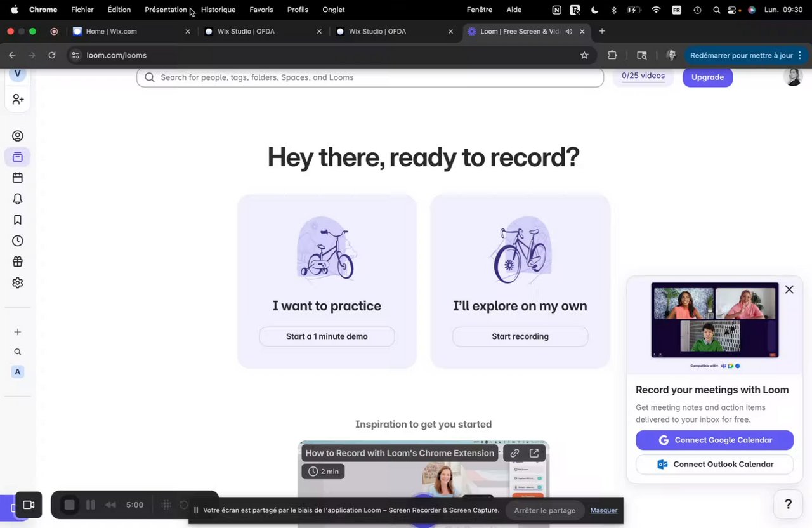The width and height of the screenshot is (812, 528).
Task: Open the Notion icon in the menu bar
Action: [556, 10]
